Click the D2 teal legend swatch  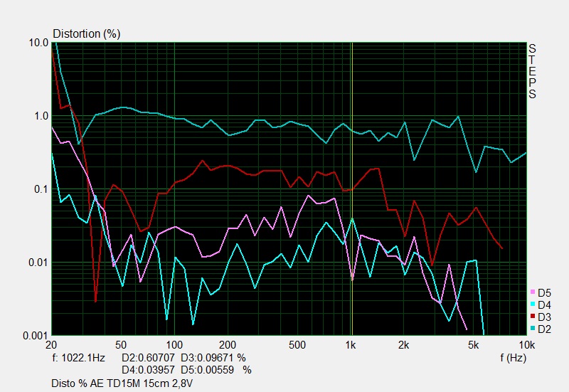532,329
